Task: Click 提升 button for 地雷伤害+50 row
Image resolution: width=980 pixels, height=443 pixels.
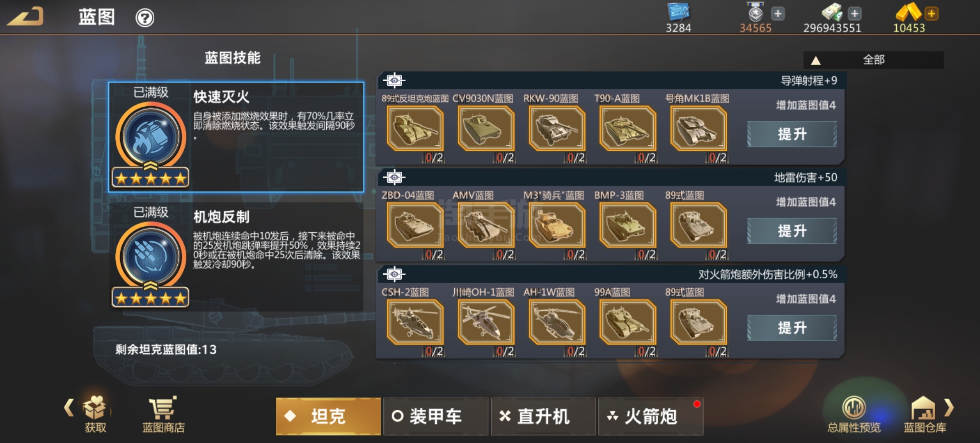Action: [x=792, y=231]
